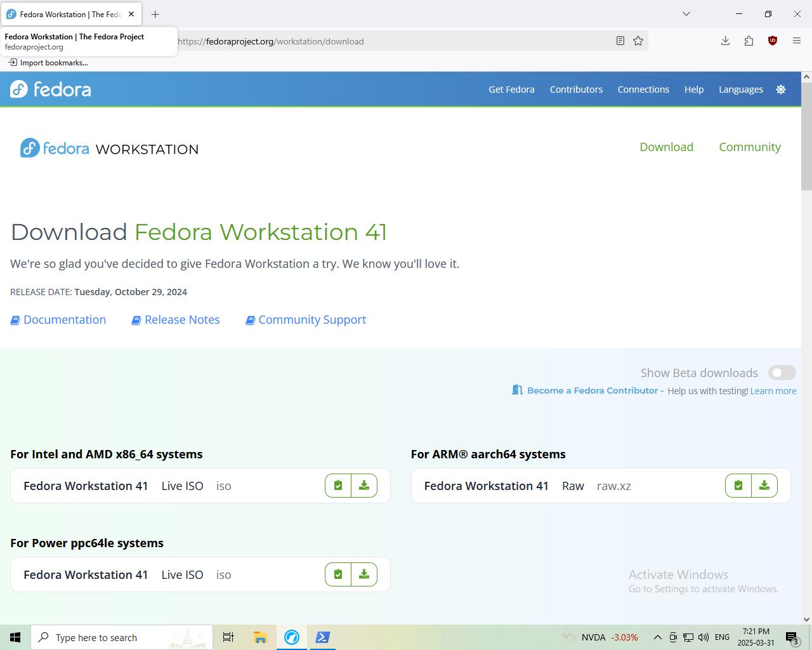The height and width of the screenshot is (650, 812).
Task: Toggle reader view in the address bar
Action: click(x=620, y=41)
